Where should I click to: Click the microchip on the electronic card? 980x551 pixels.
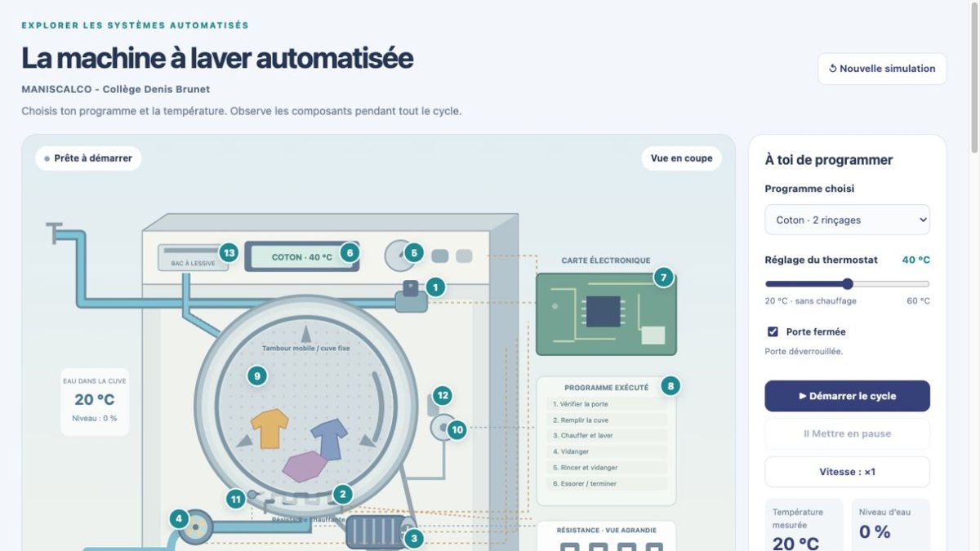point(604,312)
